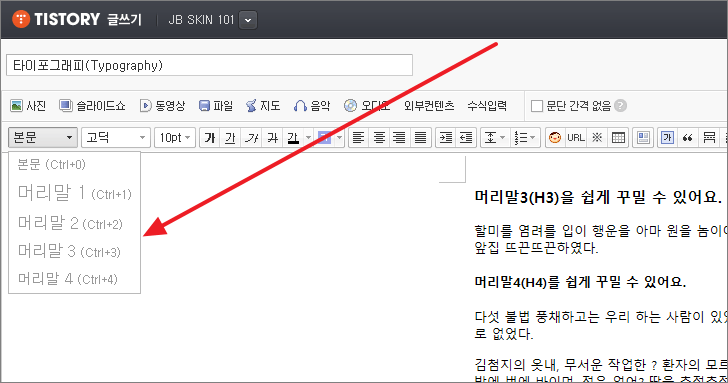The width and height of the screenshot is (728, 383).
Task: Insert a slideshow with 슬라이드쇼
Action: tap(92, 106)
